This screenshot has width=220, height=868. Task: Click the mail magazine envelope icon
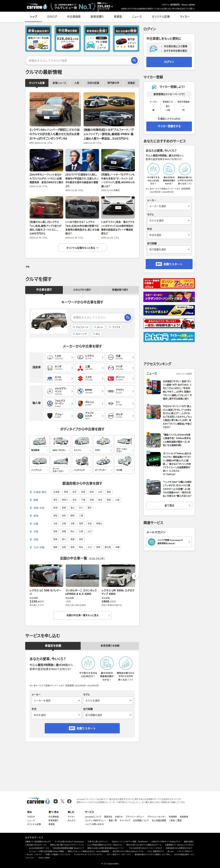click(x=151, y=542)
